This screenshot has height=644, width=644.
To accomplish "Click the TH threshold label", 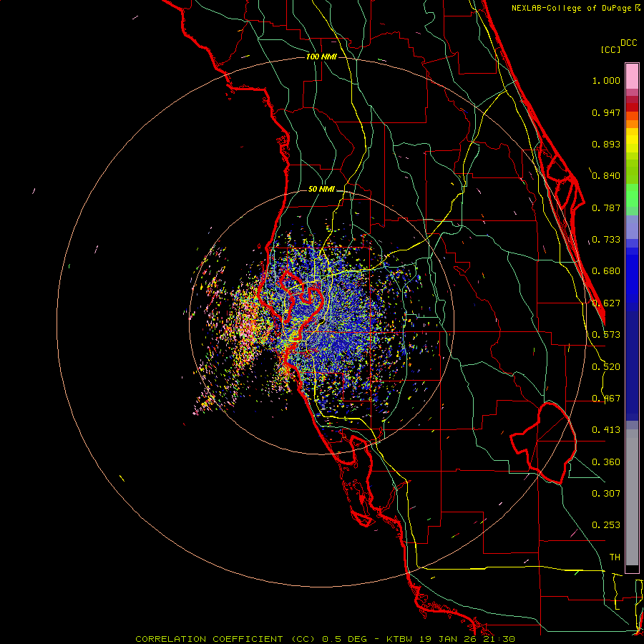I will click(615, 557).
